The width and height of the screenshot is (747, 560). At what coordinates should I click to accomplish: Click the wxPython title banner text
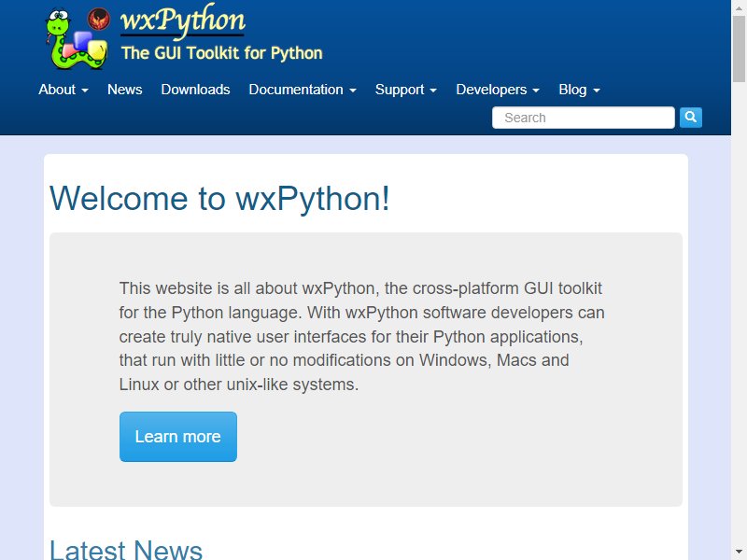coord(182,21)
